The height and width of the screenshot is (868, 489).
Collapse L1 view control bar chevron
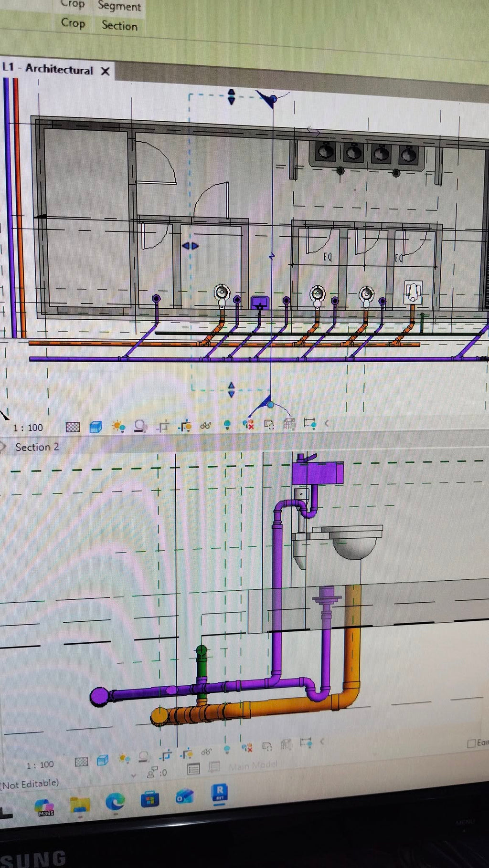327,423
